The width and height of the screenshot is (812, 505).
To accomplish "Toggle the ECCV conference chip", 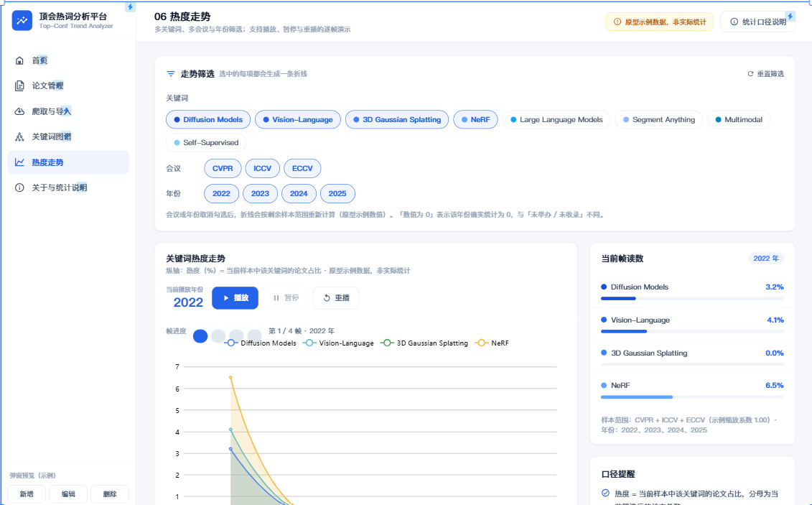I will point(302,168).
